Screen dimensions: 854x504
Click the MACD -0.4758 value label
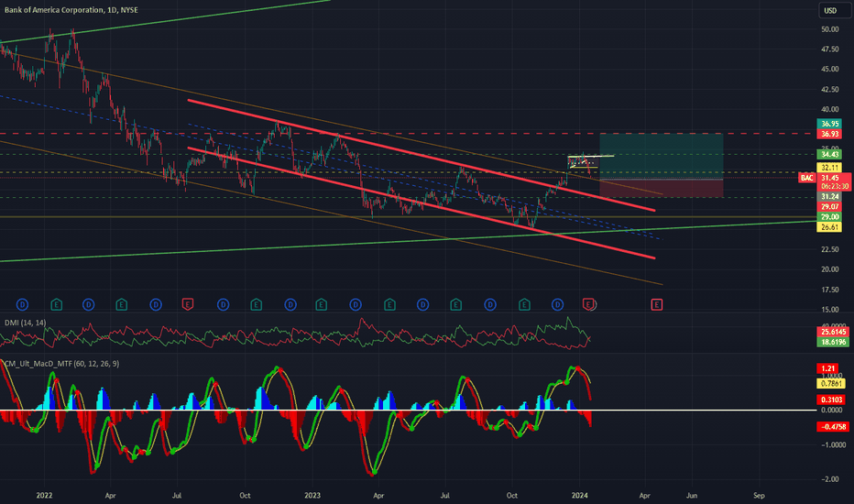[833, 427]
